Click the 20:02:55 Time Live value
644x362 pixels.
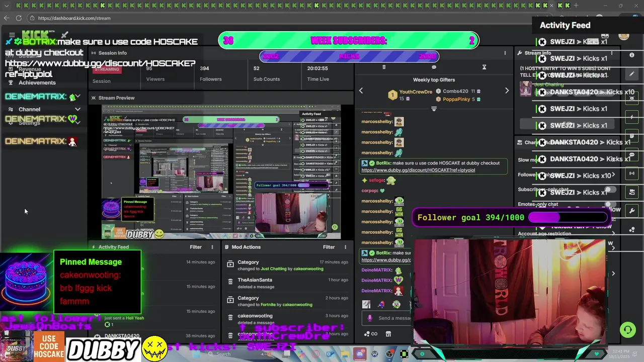pyautogui.click(x=317, y=68)
